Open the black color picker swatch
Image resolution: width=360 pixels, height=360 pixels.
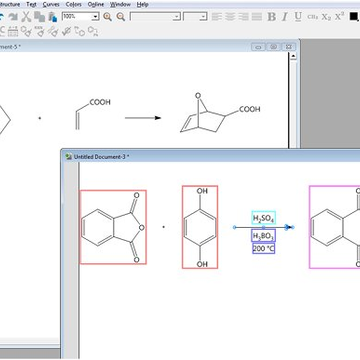click(x=354, y=16)
